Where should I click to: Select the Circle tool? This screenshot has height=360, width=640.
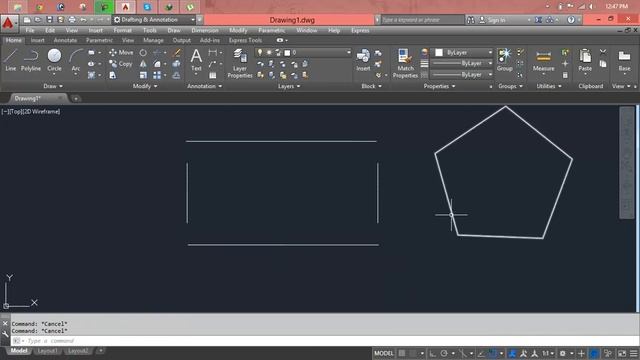click(x=54, y=60)
